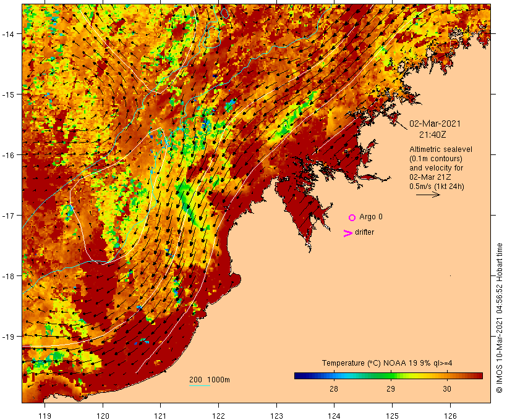Click the date label 02-Mar-2021
The height and width of the screenshot is (420, 507).
(x=435, y=124)
